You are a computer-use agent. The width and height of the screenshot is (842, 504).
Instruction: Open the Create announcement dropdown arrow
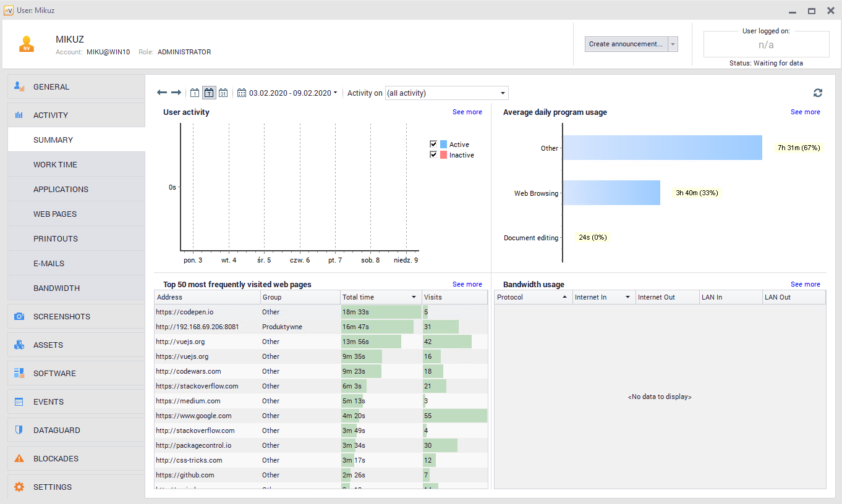pyautogui.click(x=673, y=44)
